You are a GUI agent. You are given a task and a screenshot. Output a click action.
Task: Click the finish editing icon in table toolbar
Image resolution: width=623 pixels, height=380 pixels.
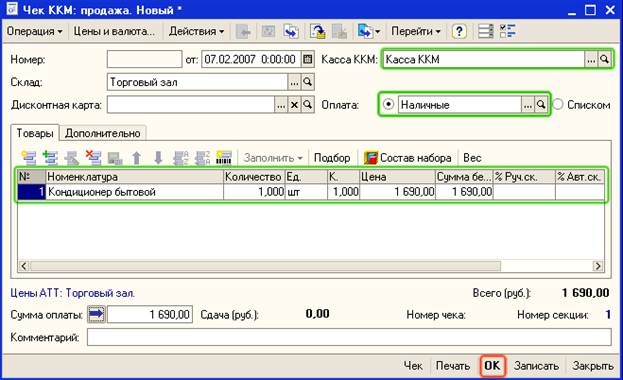[115, 158]
